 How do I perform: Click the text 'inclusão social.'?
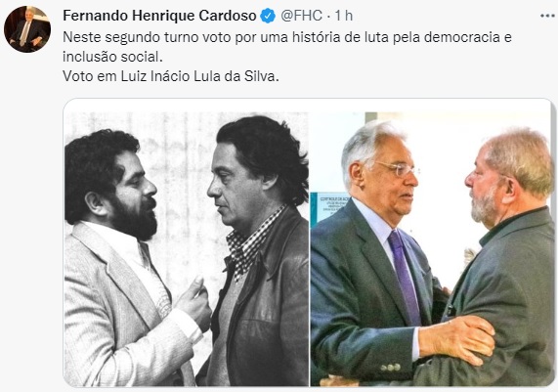pos(112,57)
